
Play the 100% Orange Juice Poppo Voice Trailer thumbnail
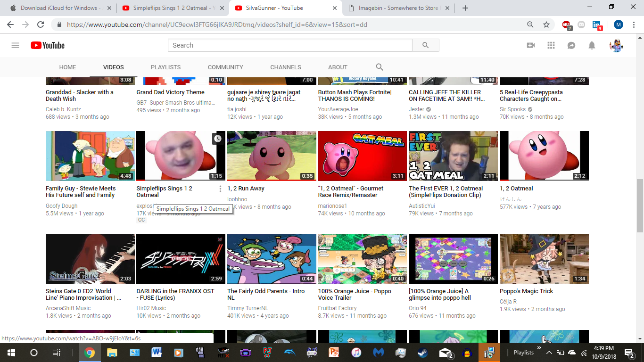[362, 258]
